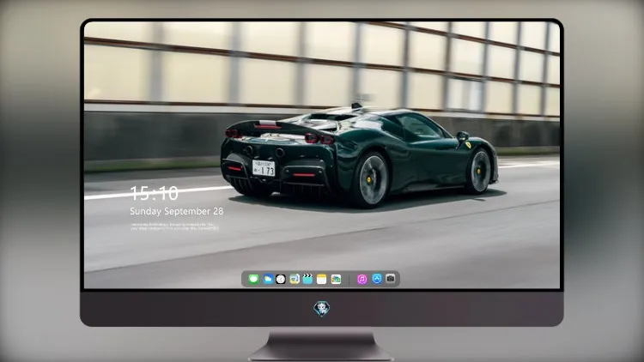Open the Photos gallery app in dock
644x362 pixels.
coord(336,279)
